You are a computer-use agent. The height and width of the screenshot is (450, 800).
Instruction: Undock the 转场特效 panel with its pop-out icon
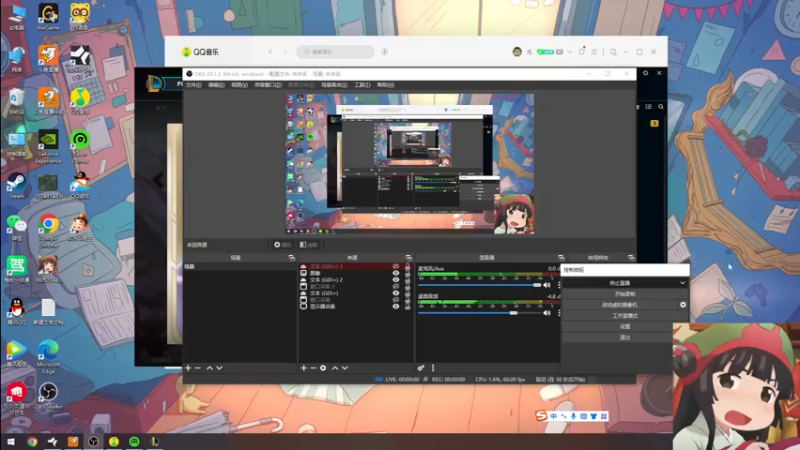coord(631,258)
